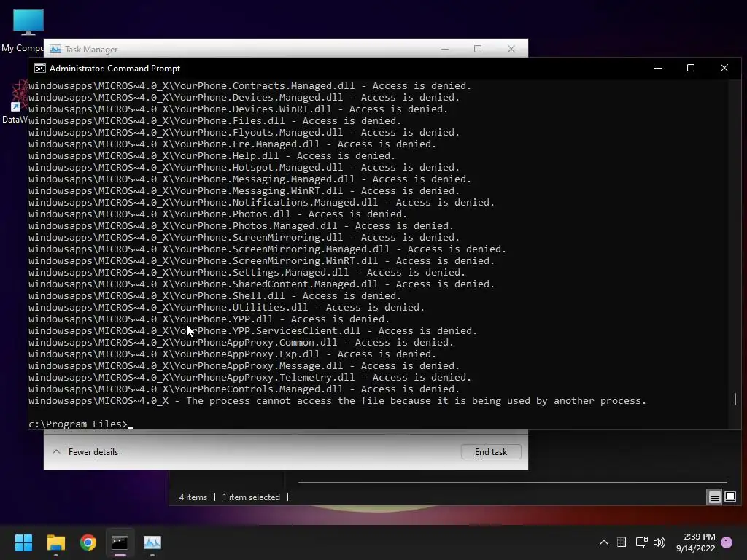
Task: Minimize the Task Manager window
Action: point(445,49)
